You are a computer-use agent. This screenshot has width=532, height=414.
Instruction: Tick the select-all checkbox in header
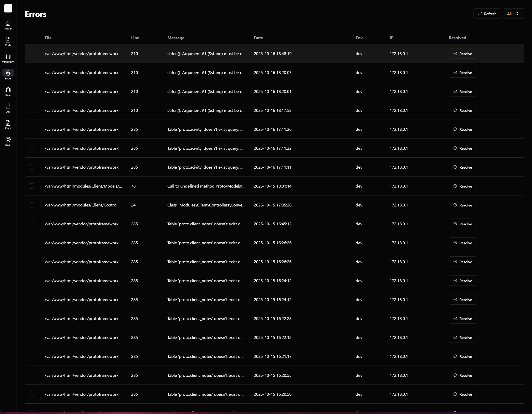[32, 38]
